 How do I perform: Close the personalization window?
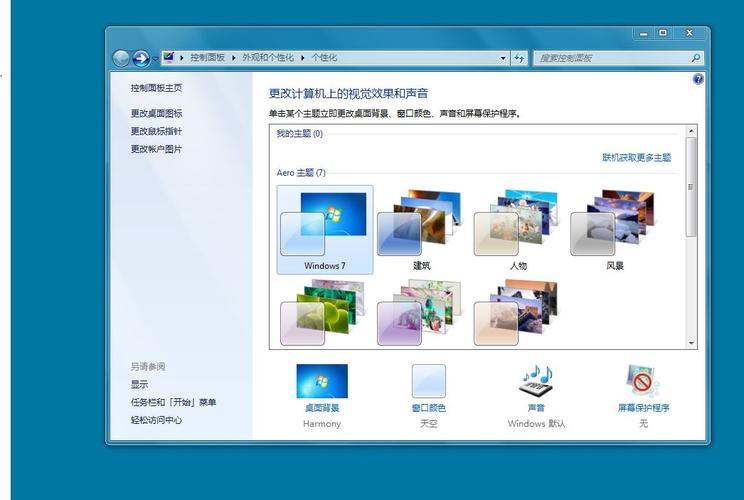tap(689, 33)
